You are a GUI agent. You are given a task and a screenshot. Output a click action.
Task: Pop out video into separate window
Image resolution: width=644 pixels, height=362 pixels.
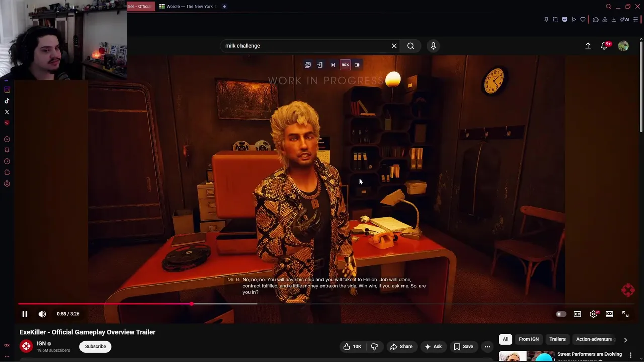308,65
